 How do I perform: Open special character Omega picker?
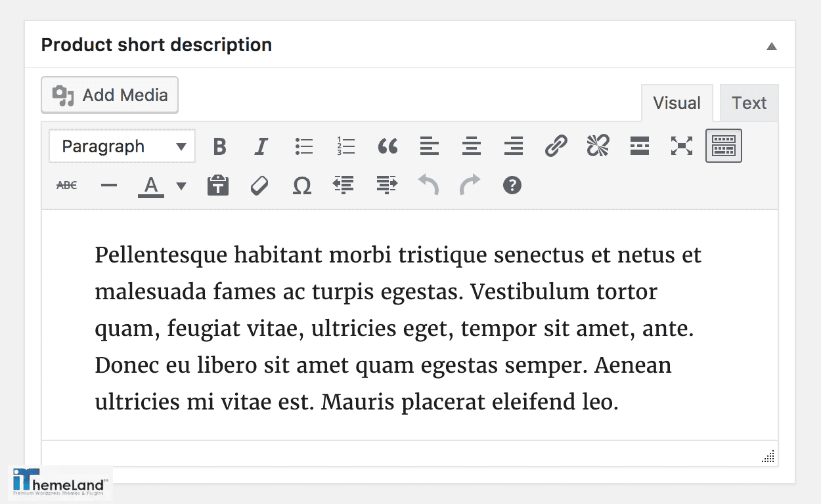click(301, 186)
